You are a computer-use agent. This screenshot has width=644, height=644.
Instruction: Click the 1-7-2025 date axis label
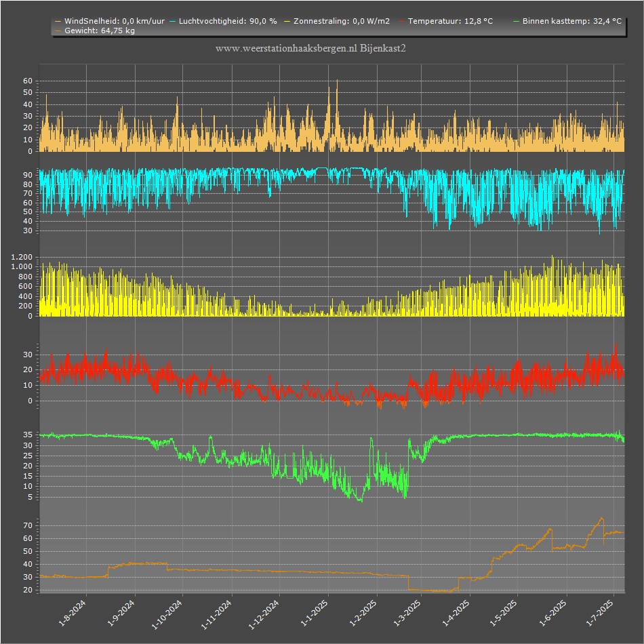(600, 613)
